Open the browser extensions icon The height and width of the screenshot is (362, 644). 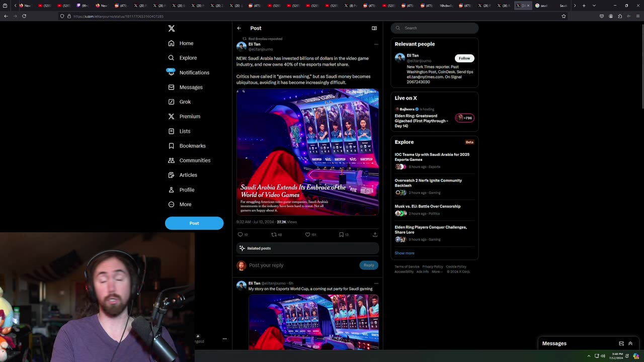(x=620, y=16)
